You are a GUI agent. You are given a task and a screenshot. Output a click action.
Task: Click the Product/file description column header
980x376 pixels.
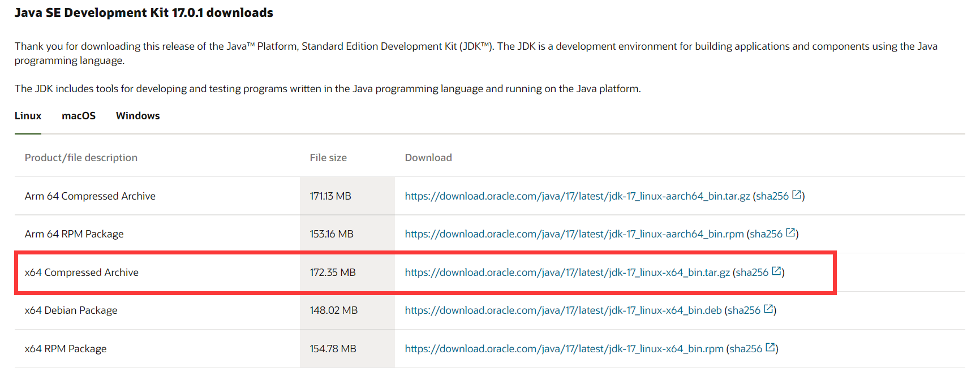point(81,158)
